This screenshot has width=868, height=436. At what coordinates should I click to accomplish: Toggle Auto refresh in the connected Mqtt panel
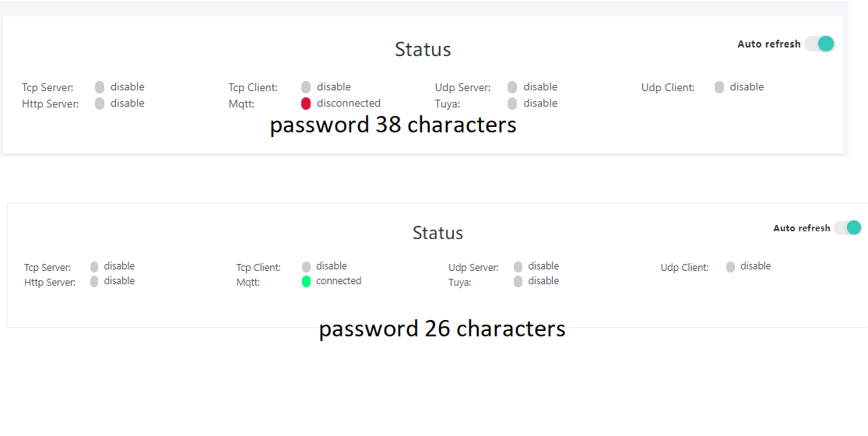(x=847, y=227)
